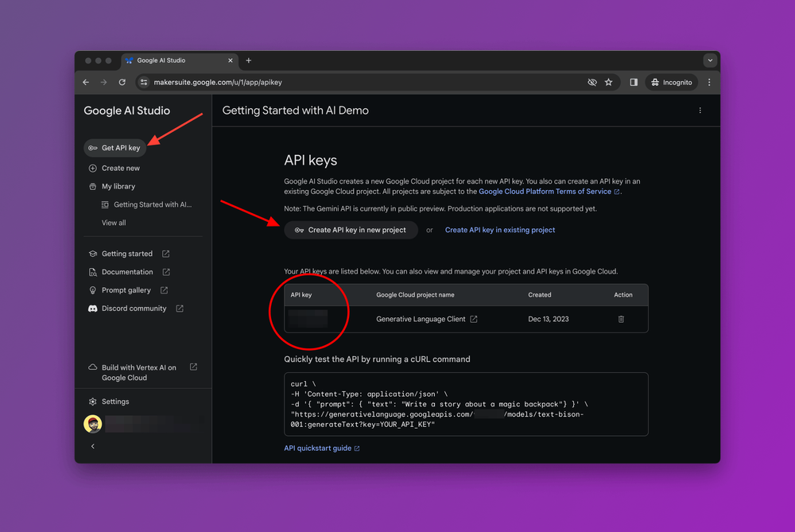Click the Settings gear in the sidebar
This screenshot has height=532, width=795.
[x=92, y=401]
